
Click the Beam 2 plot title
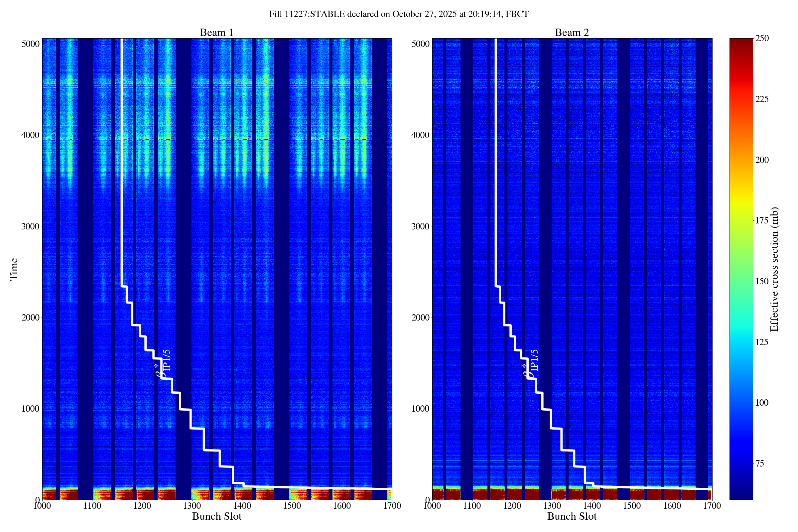[x=571, y=33]
